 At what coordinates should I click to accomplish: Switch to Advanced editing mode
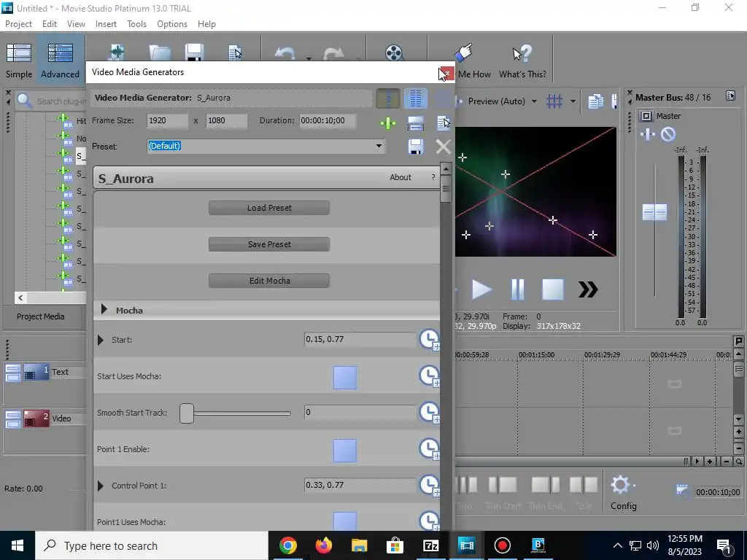pyautogui.click(x=60, y=60)
